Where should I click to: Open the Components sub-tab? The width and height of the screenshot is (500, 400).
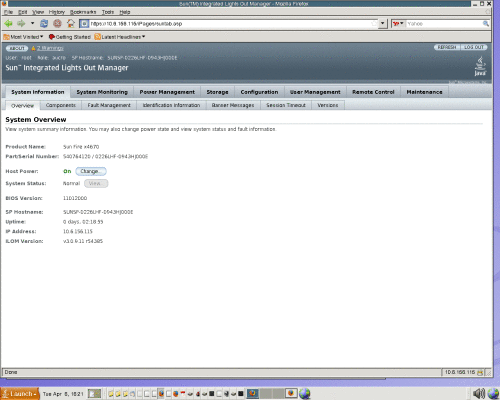(x=61, y=105)
